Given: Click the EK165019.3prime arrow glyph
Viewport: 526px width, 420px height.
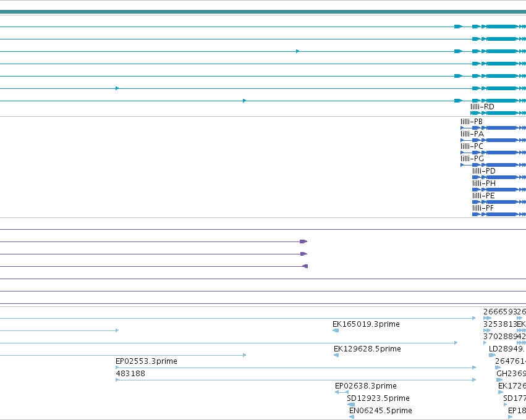Looking at the screenshot, I should [x=336, y=330].
